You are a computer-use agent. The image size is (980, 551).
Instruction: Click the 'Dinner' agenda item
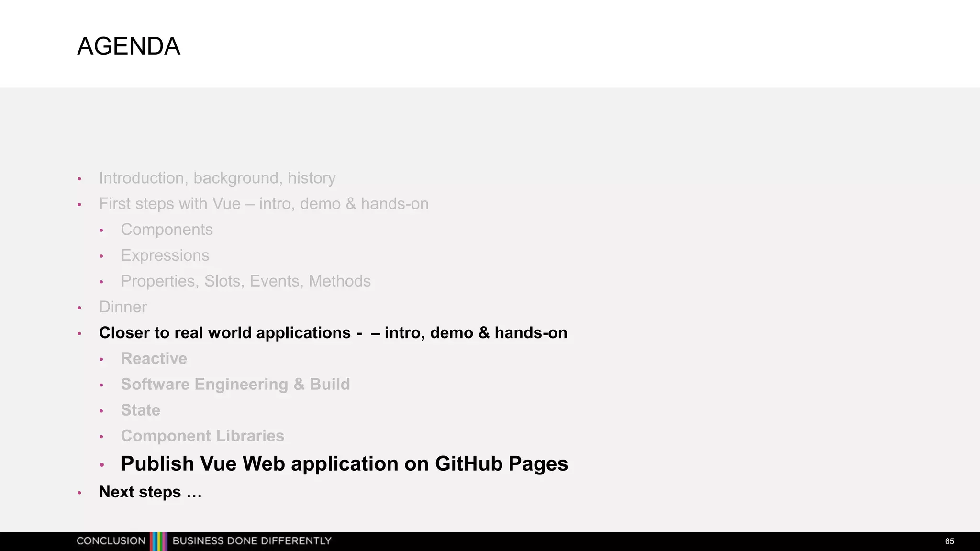point(123,307)
